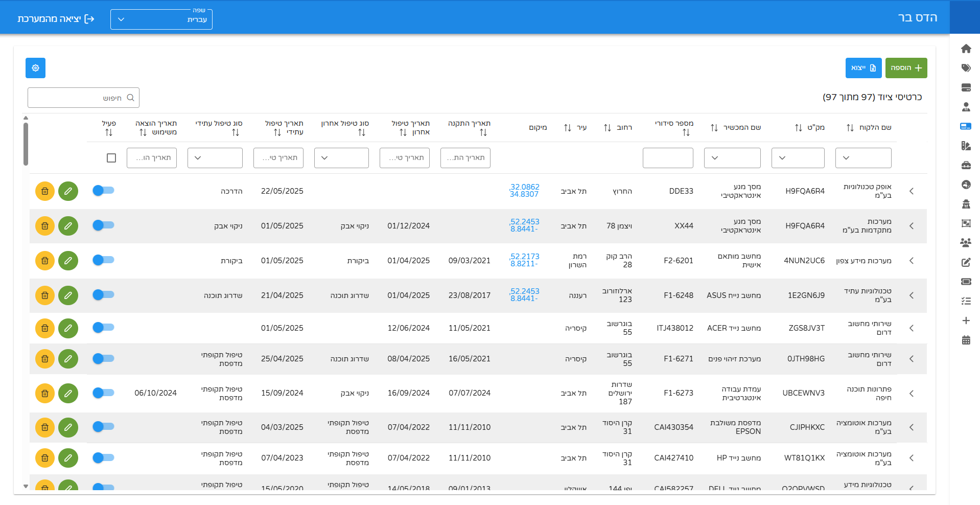Open the highlighted equipment card icon in sidebar
The image size is (980, 505).
(x=966, y=126)
